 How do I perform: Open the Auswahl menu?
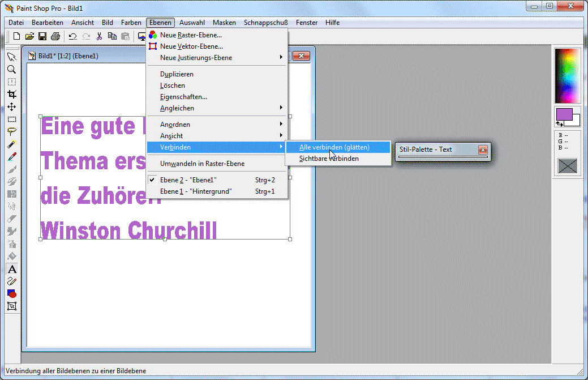point(192,23)
